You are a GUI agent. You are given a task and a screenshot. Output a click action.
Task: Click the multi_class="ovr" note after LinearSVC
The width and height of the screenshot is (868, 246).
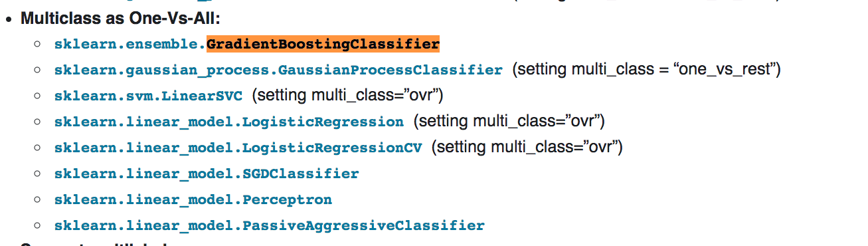[347, 96]
